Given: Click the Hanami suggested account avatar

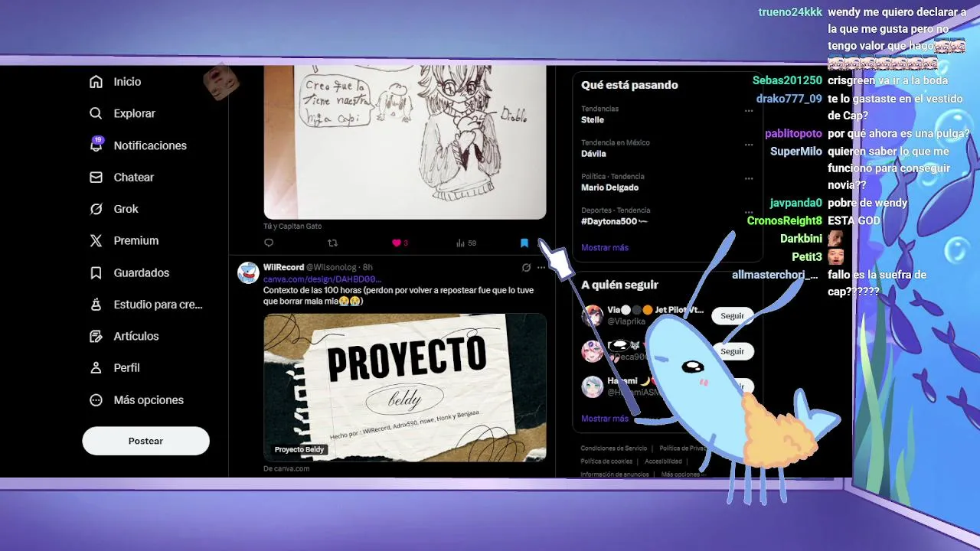Looking at the screenshot, I should click(593, 386).
